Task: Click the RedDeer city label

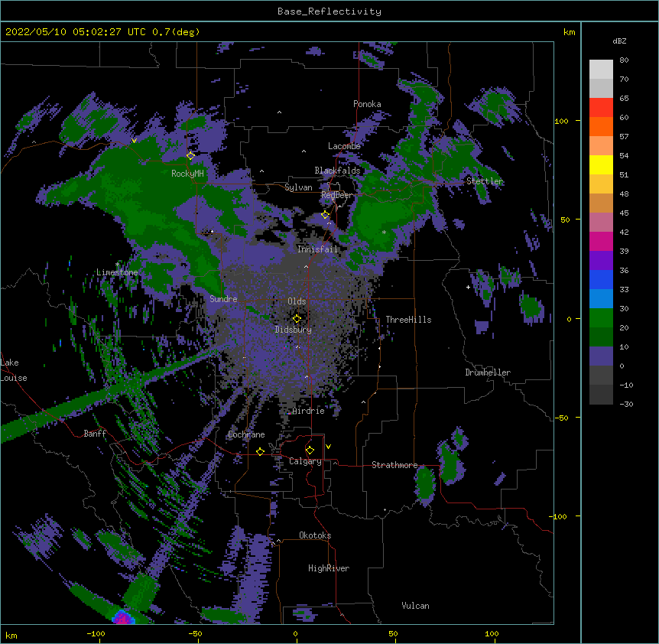Action: [337, 195]
